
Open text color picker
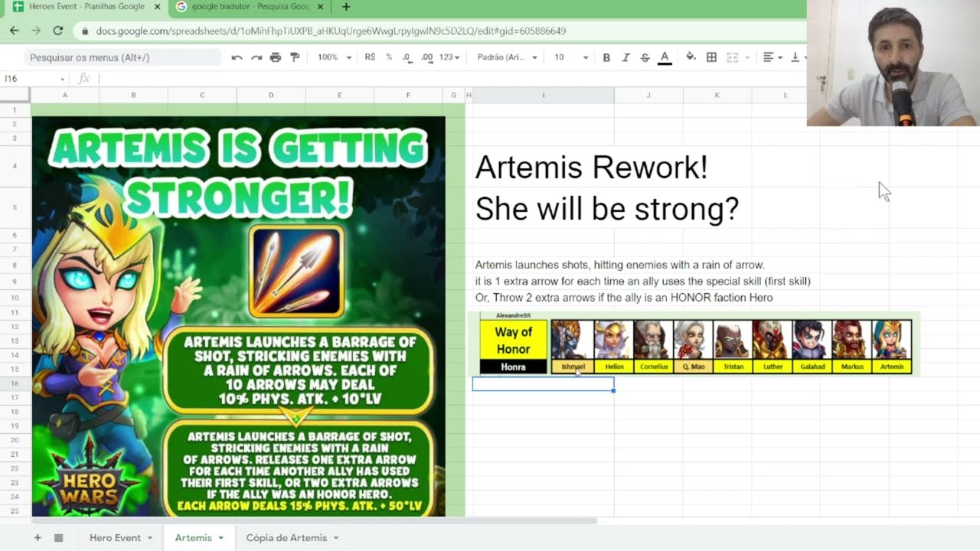665,57
